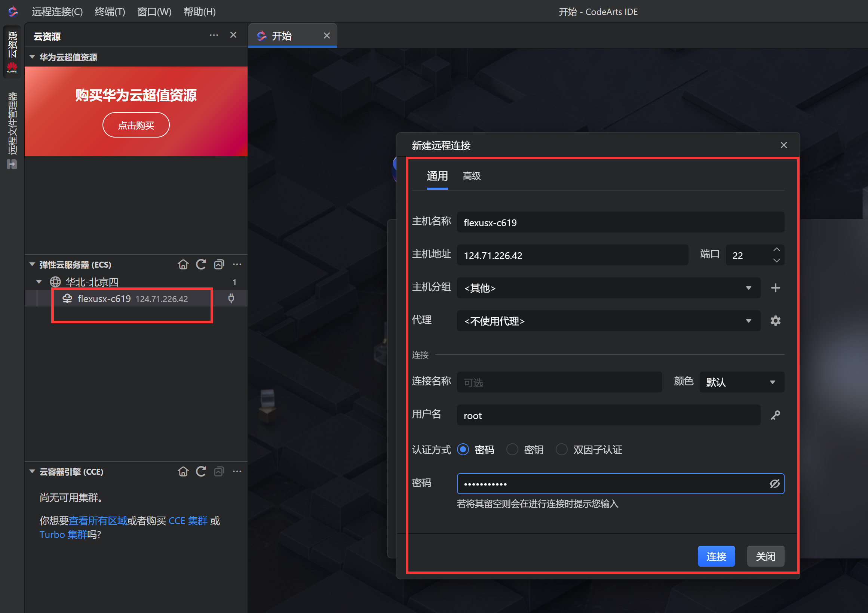The width and height of the screenshot is (868, 613).
Task: Open the 云资源 panel more options
Action: pos(214,36)
